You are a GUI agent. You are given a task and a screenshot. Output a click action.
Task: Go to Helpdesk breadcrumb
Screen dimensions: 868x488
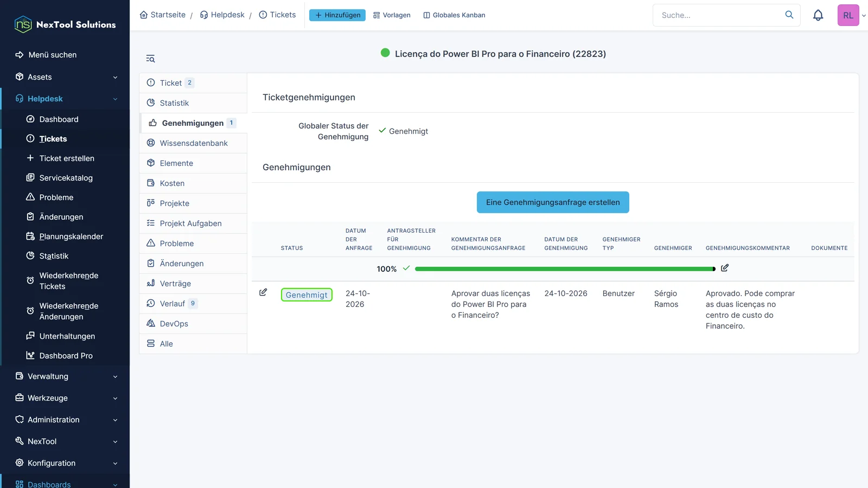(x=222, y=15)
